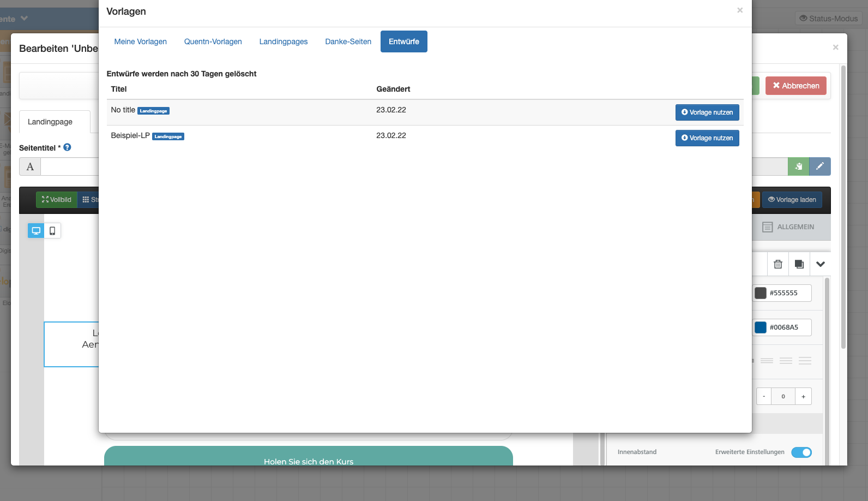Screen dimensions: 868x501
Task: Click help icon next to Seitentitel
Action: point(67,147)
